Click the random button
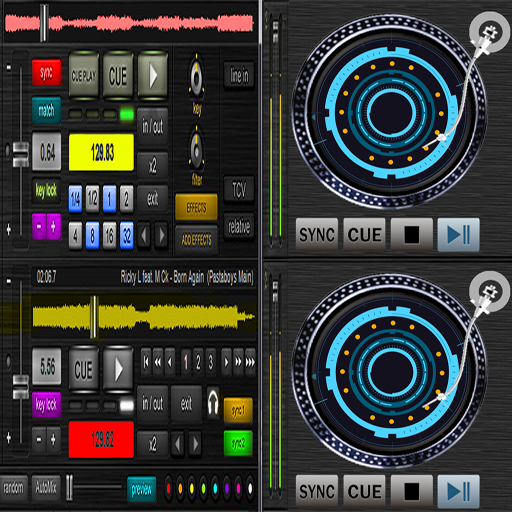 [13, 488]
